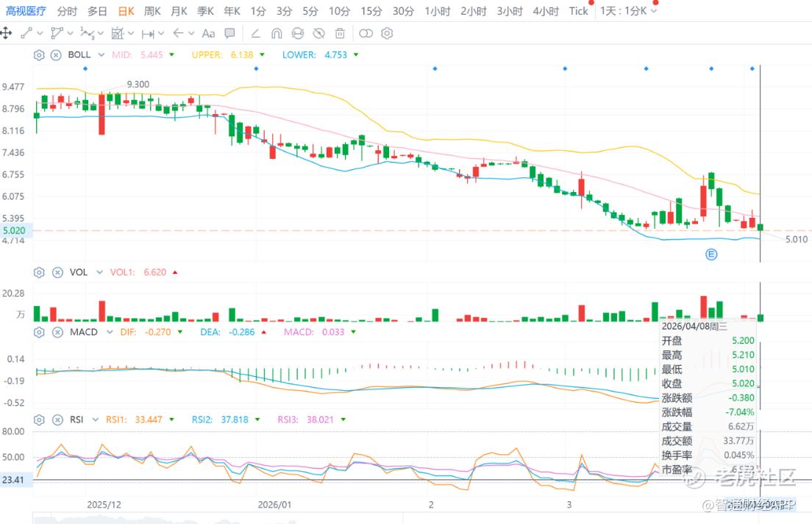
Task: Pick the text annotation Aa tool
Action: tap(208, 34)
